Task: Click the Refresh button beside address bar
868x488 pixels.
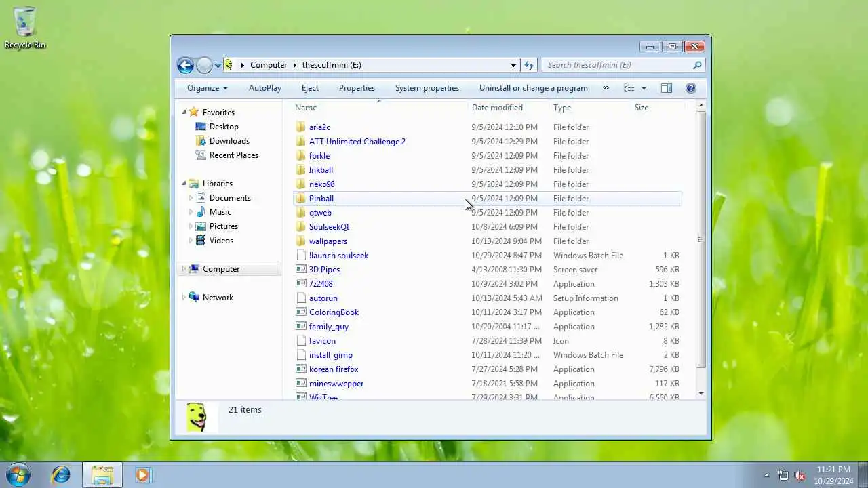Action: click(529, 65)
